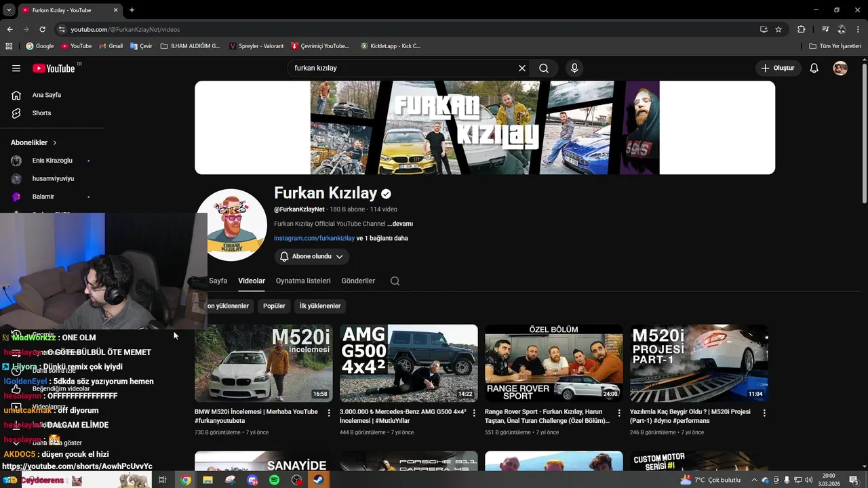The image size is (868, 488).
Task: Open the YouTube hamburger guide menu
Action: pyautogui.click(x=16, y=68)
